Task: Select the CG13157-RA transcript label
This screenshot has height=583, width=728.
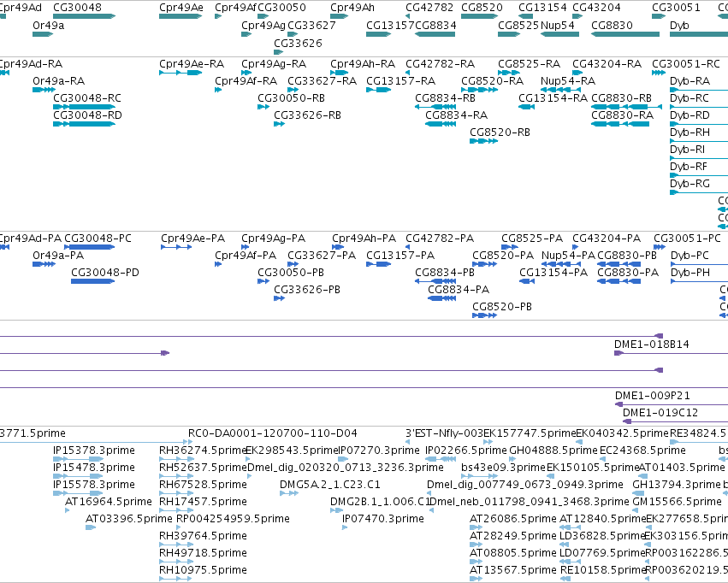Action: [x=400, y=81]
